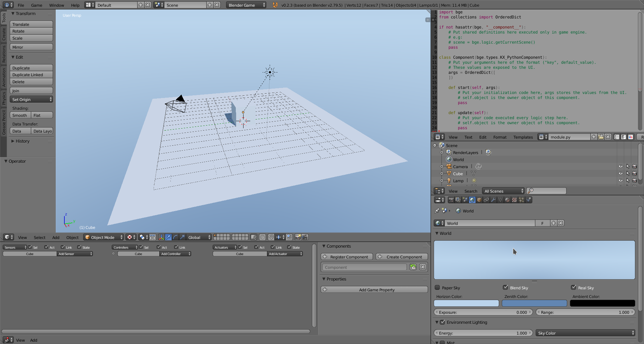Screen dimensions: 644x344
Task: Open the Set Origin dropdown
Action: pyautogui.click(x=31, y=99)
